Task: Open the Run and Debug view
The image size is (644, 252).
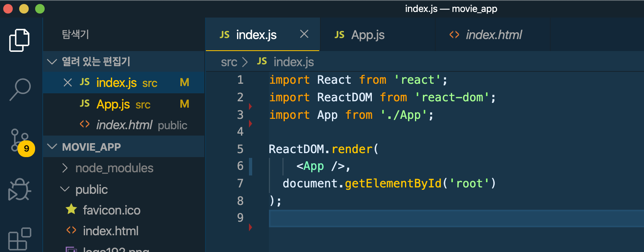Action: [x=20, y=189]
